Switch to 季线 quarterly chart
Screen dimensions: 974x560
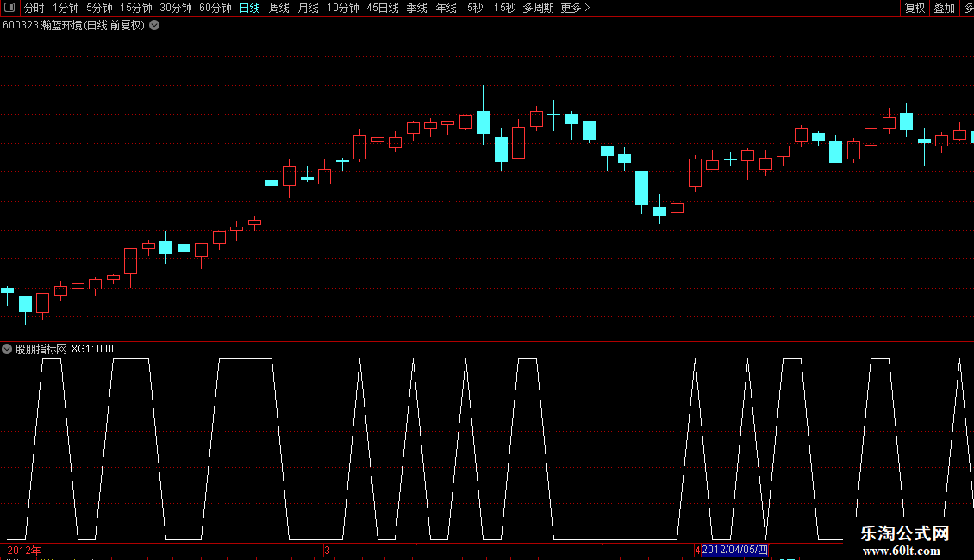pyautogui.click(x=416, y=8)
